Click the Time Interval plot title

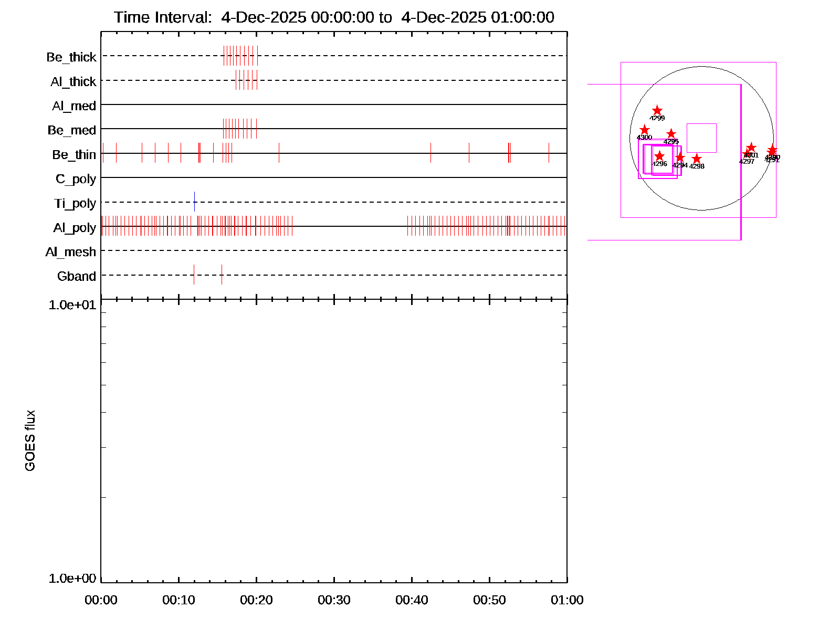pos(334,17)
